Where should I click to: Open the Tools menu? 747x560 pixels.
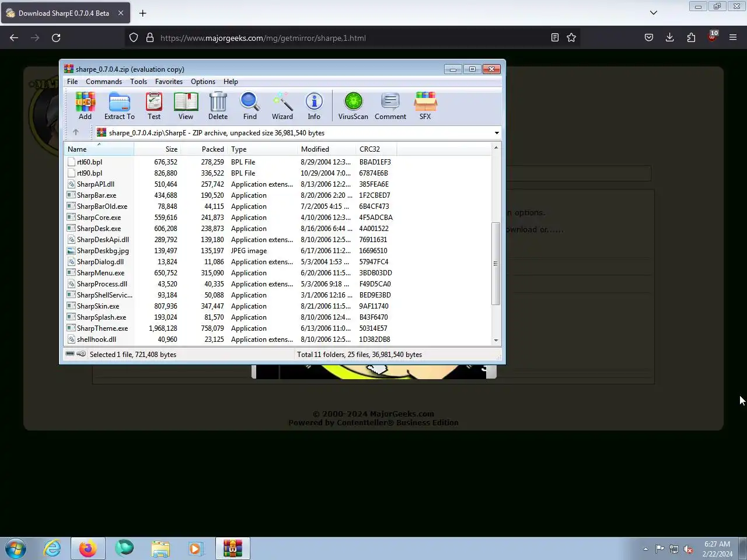(138, 82)
